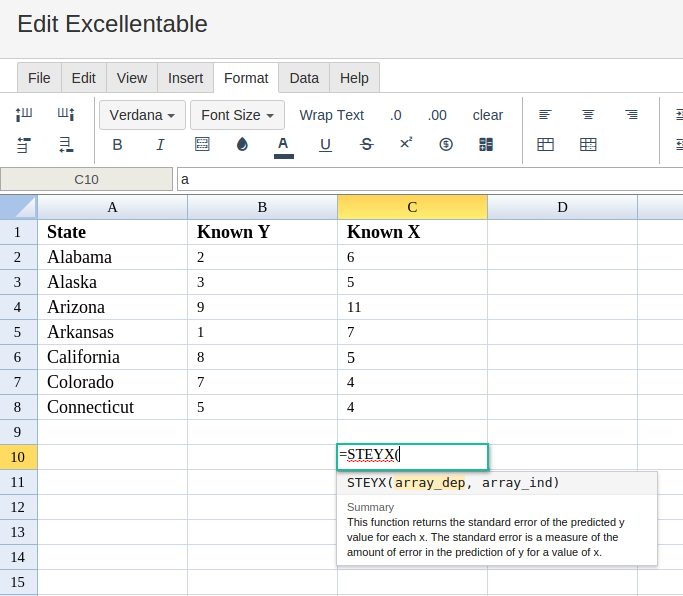This screenshot has width=683, height=596.
Task: Toggle underline formatting
Action: (325, 145)
